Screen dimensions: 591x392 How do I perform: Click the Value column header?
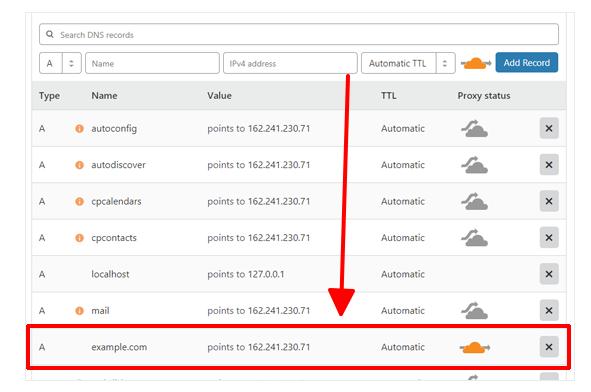click(x=219, y=95)
